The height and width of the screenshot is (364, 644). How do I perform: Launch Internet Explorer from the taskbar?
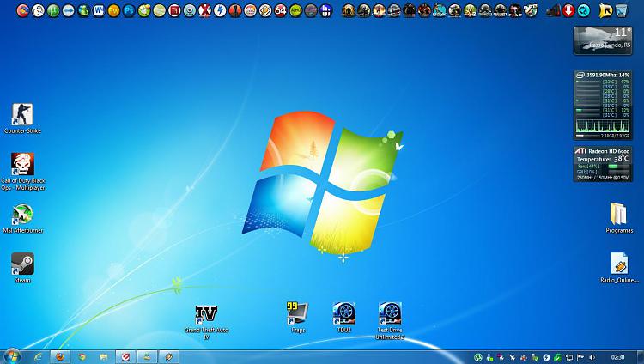point(38,357)
